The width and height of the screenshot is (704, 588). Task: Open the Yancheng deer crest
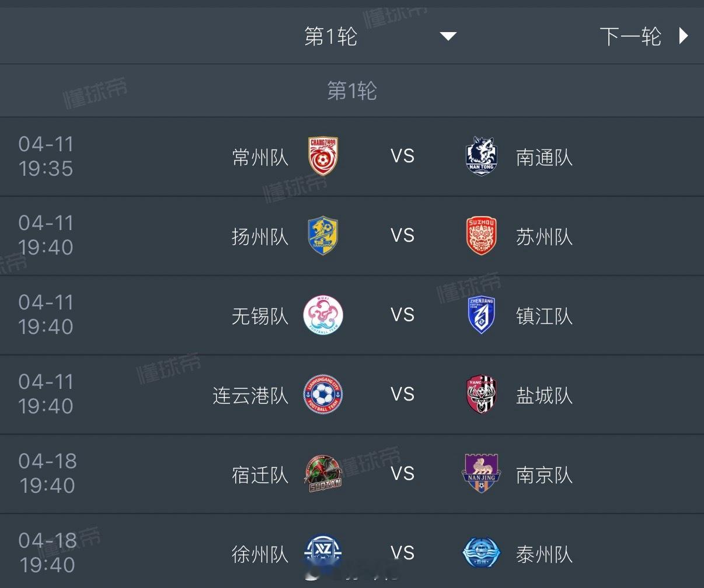coord(481,395)
